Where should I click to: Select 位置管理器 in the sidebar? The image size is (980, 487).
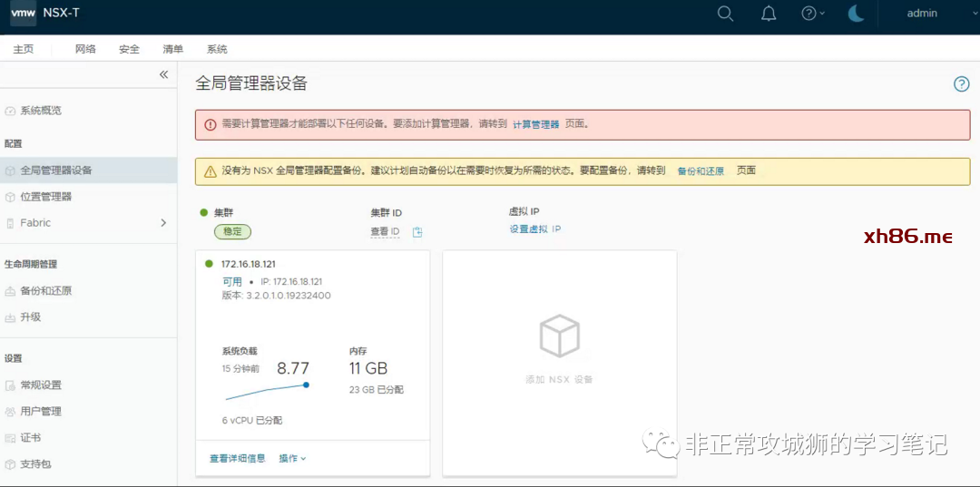click(45, 197)
